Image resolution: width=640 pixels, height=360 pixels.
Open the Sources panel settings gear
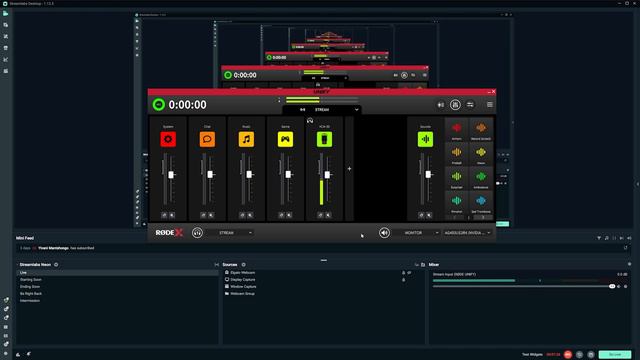click(x=244, y=264)
